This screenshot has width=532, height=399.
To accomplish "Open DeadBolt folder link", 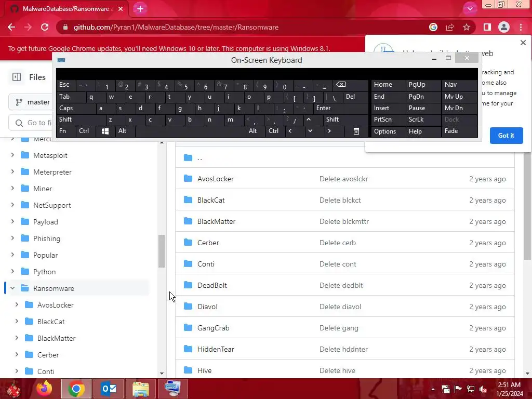I will click(212, 285).
